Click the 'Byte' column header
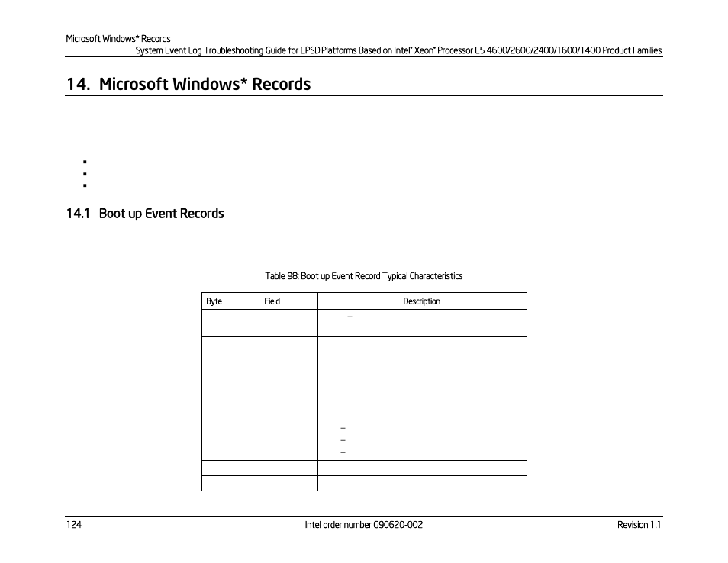 tap(214, 301)
